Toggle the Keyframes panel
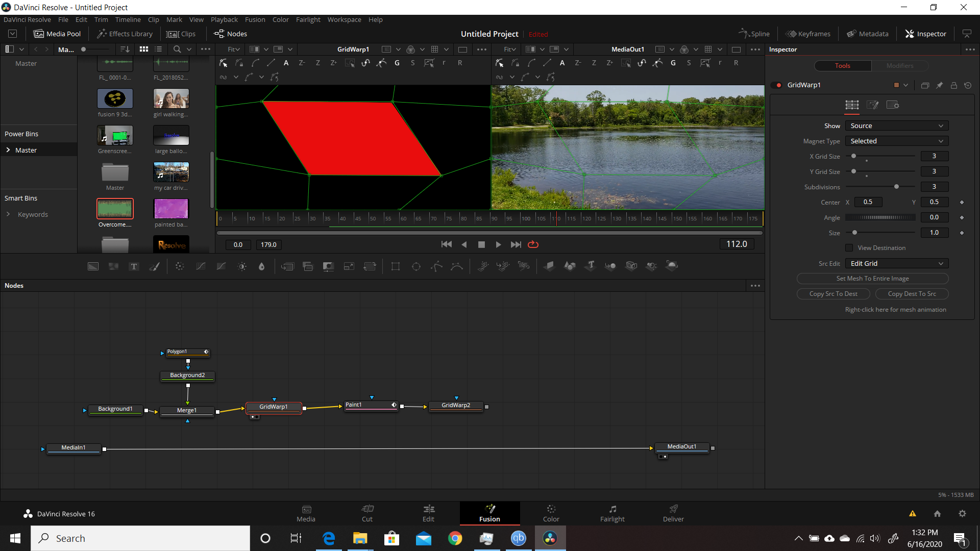This screenshot has width=980, height=551. click(x=808, y=34)
